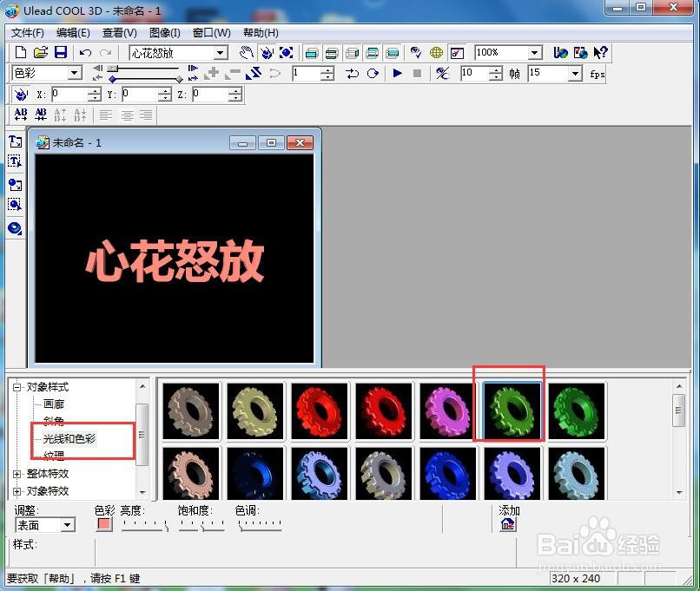Open the 帮助(H) menu
Image resolution: width=700 pixels, height=591 pixels.
pos(261,33)
